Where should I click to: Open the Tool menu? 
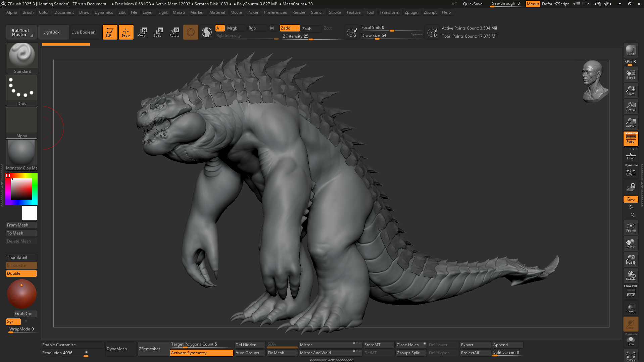tap(370, 12)
